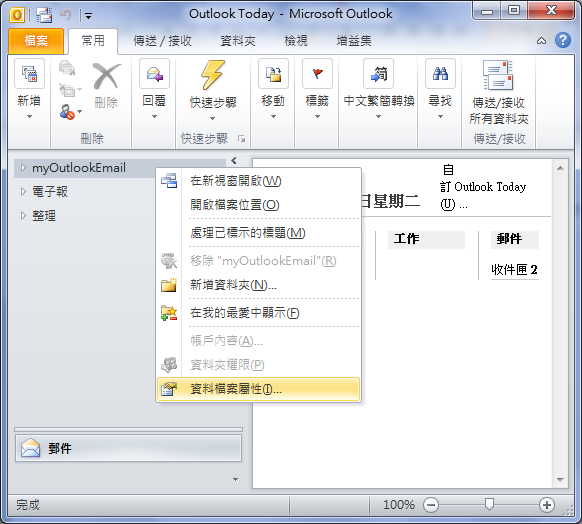Click the Quick Steps lightning icon
Image resolution: width=582 pixels, height=524 pixels.
pos(213,75)
